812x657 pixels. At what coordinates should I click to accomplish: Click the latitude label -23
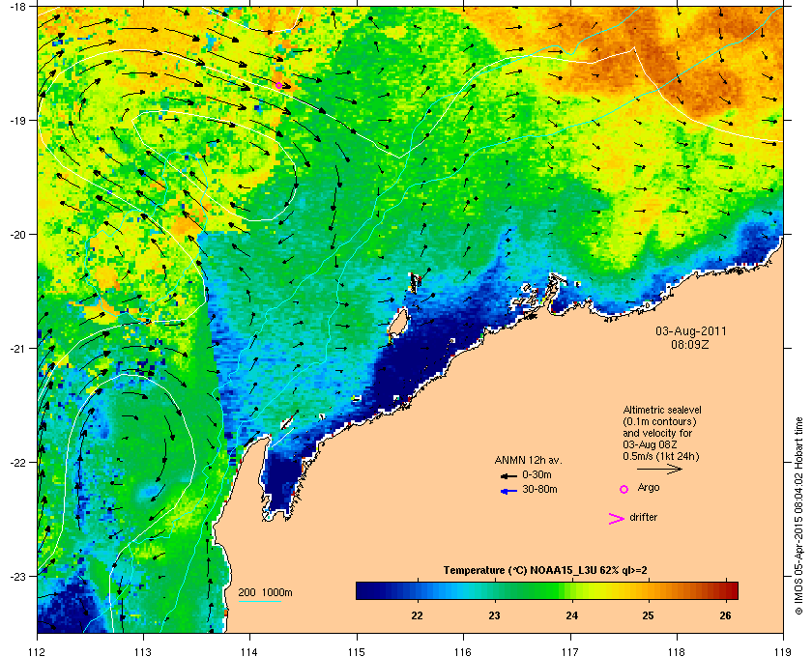17,576
